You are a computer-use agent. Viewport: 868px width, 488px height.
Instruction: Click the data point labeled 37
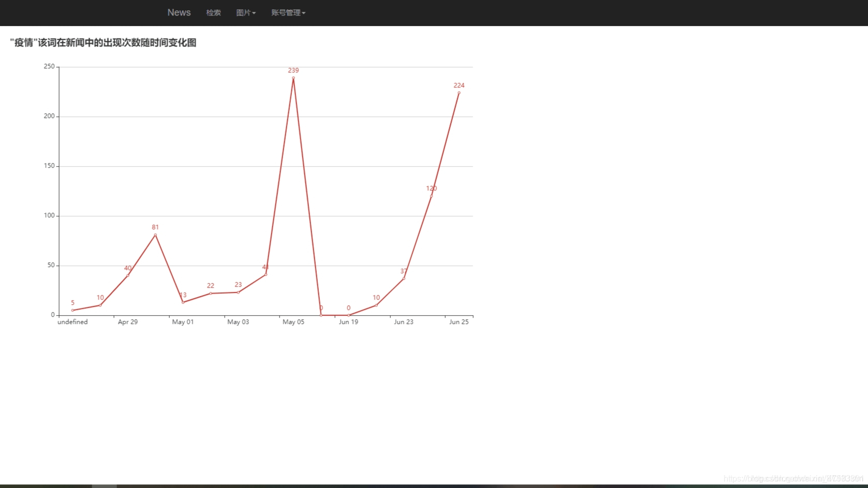404,278
